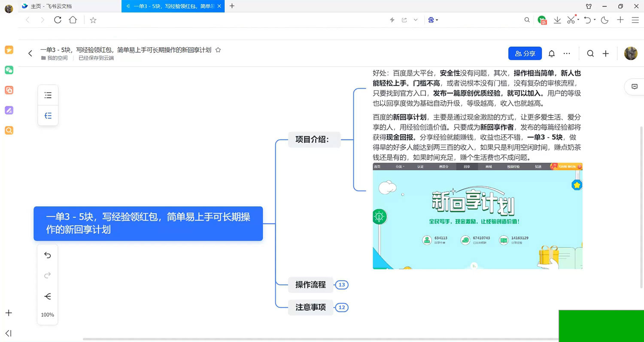This screenshot has height=342, width=644.
Task: Click the profile avatar in top-left corner
Action: 9,9
